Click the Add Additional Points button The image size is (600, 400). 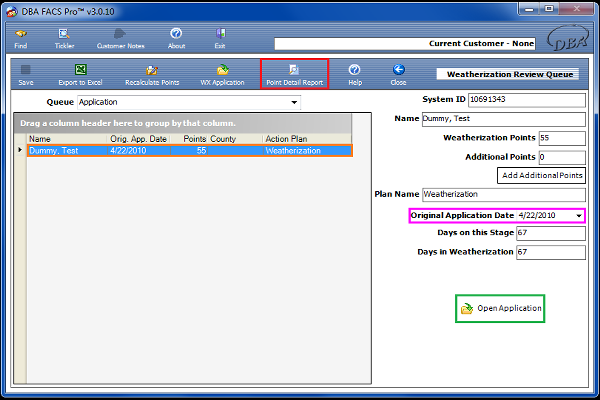click(541, 175)
